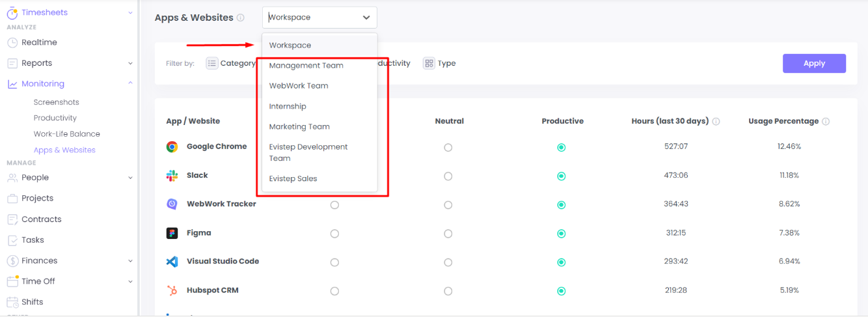Select Neutral radio for WebWork Tracker
The width and height of the screenshot is (868, 317).
click(448, 205)
